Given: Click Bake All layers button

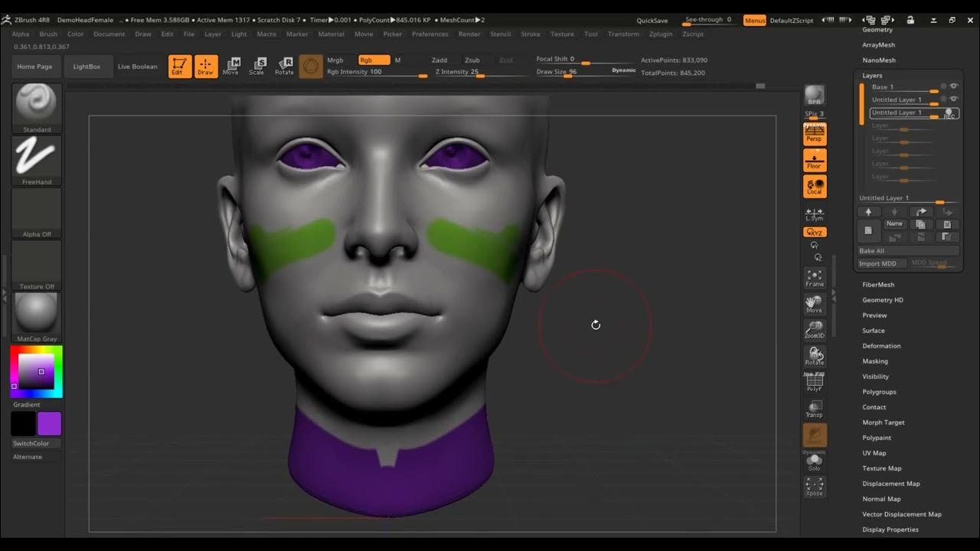Looking at the screenshot, I should 908,251.
